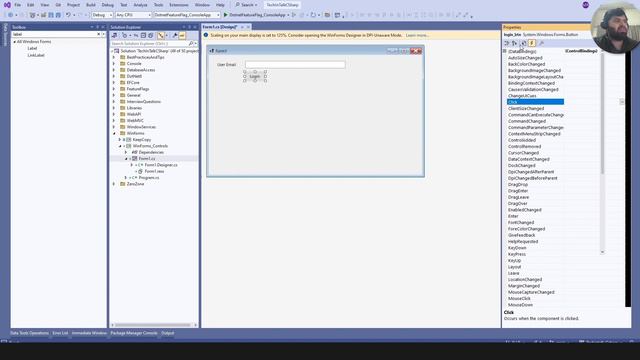Open the Any CPU platform dropdown
Image resolution: width=640 pixels, height=360 pixels.
pos(133,15)
